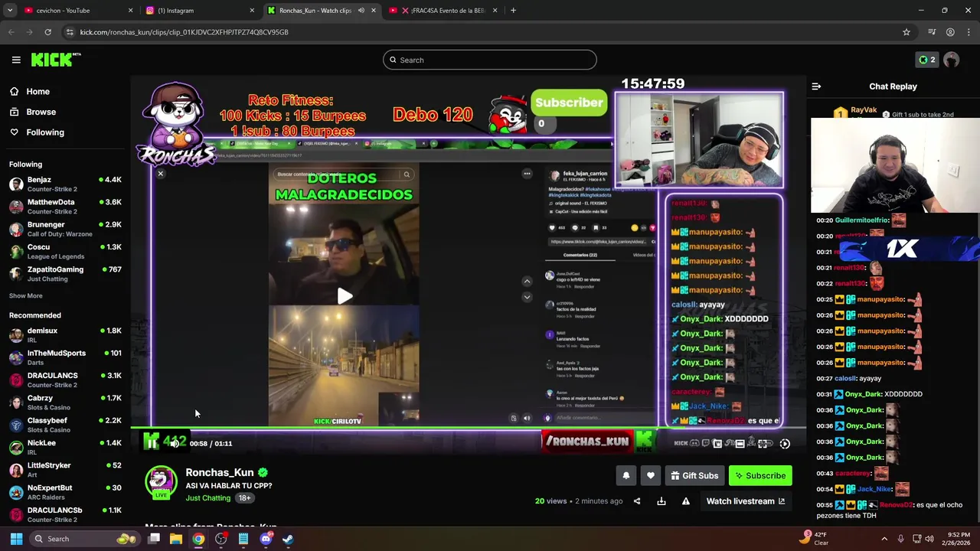This screenshot has height=551, width=980.
Task: Report this clip warning icon
Action: point(686,501)
